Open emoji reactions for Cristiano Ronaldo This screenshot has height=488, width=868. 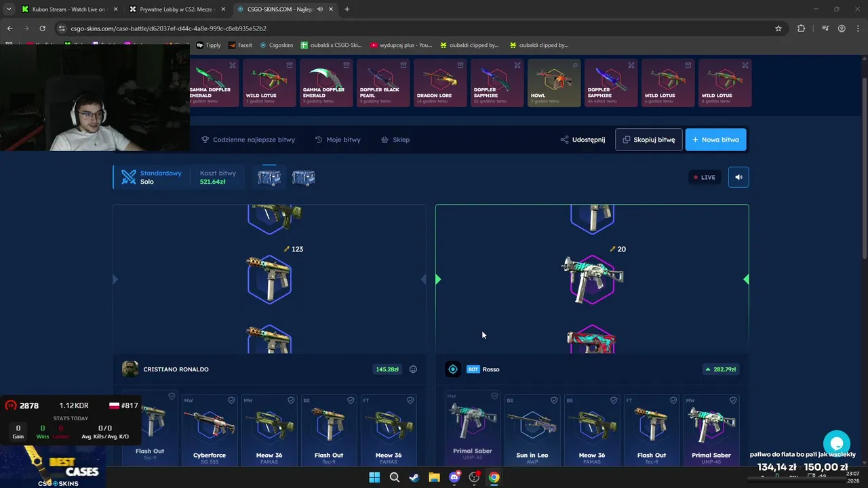(413, 369)
